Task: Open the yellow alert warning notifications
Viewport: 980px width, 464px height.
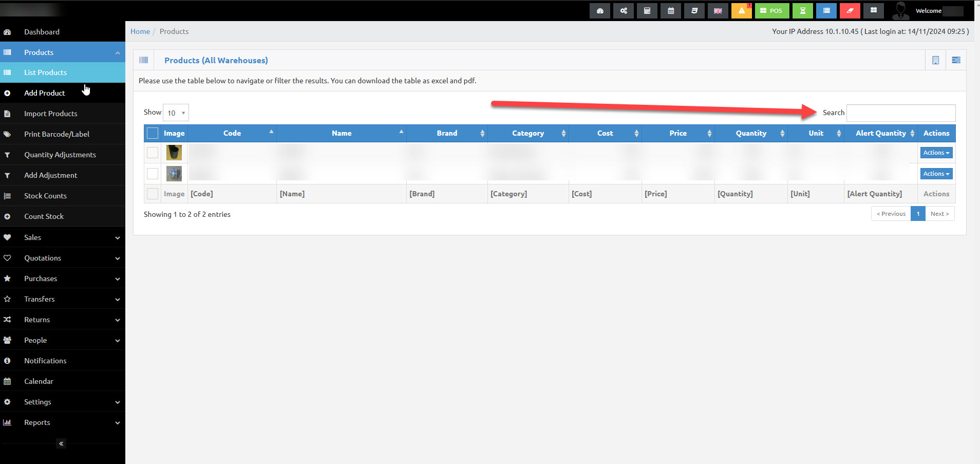Action: pos(742,11)
